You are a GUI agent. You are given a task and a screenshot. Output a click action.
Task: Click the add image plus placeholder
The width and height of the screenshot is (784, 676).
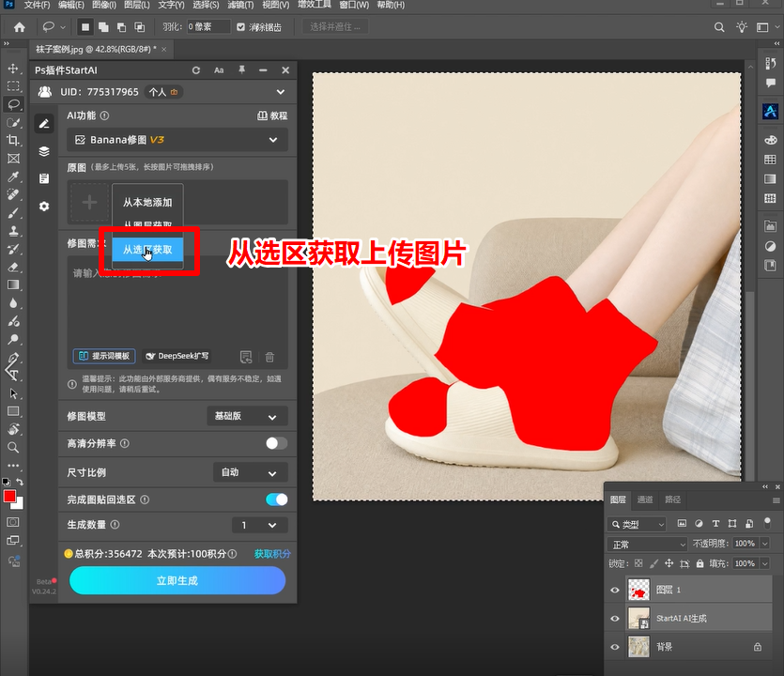pyautogui.click(x=89, y=203)
